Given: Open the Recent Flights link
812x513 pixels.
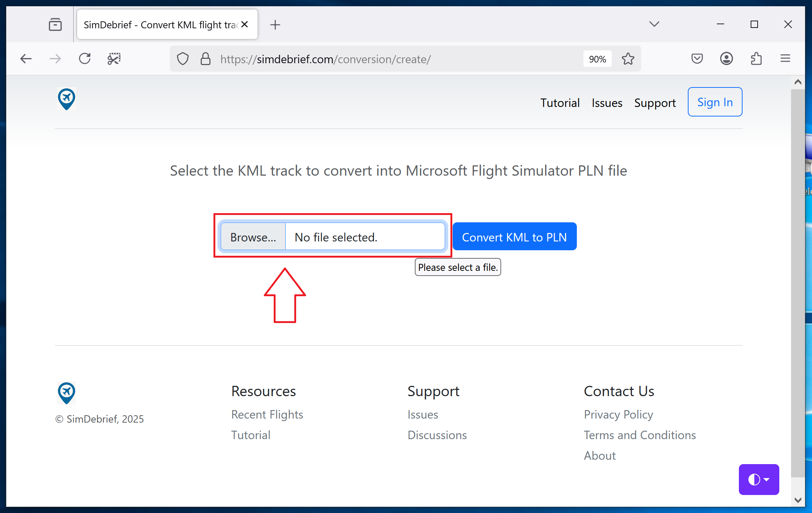Looking at the screenshot, I should tap(267, 415).
